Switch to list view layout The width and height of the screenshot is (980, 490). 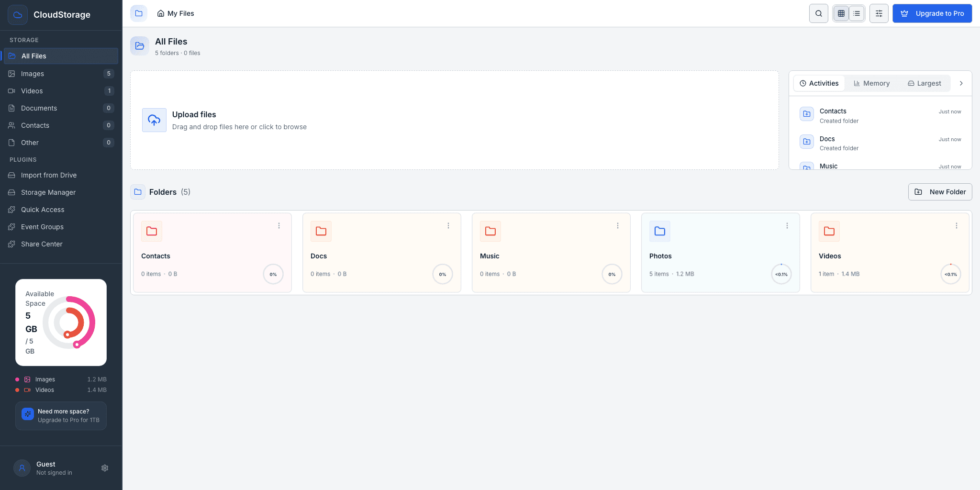(x=857, y=13)
